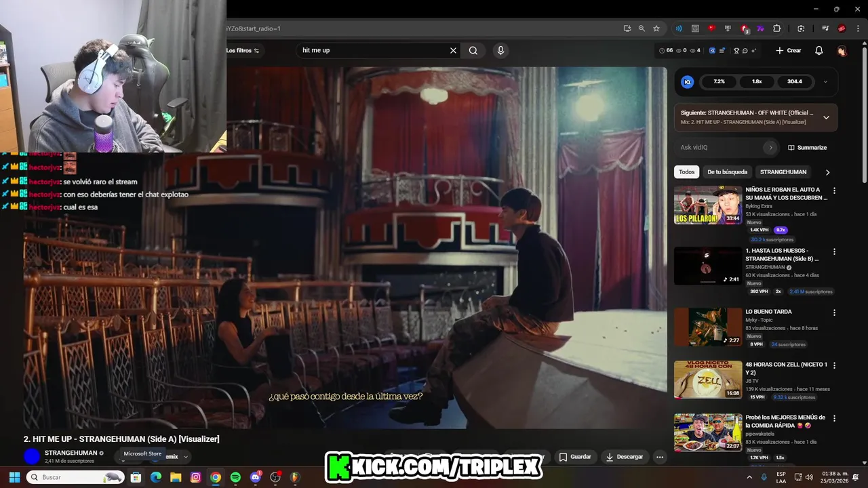This screenshot has width=868, height=488.
Task: Click the STRANGEHUMAN blue channel avatar
Action: point(32,456)
